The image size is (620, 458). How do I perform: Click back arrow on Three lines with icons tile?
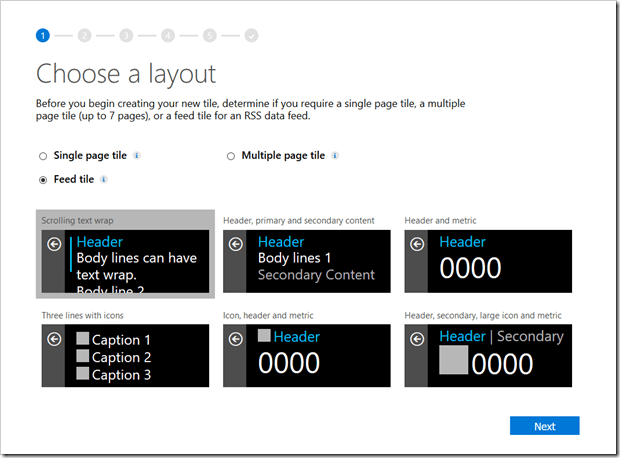coord(54,340)
